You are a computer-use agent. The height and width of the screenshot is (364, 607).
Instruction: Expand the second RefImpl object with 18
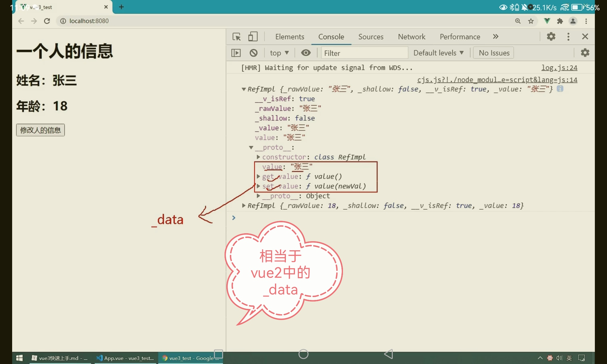(243, 206)
